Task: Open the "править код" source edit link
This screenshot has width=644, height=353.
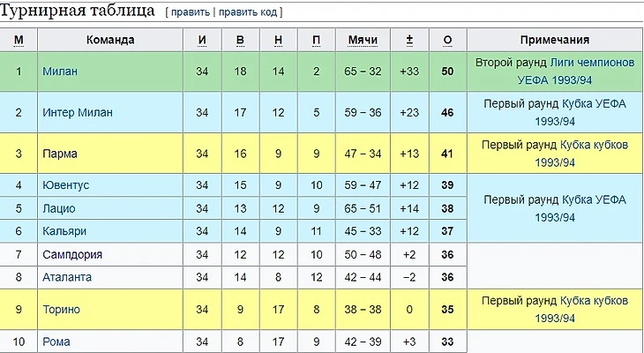Action: 251,14
